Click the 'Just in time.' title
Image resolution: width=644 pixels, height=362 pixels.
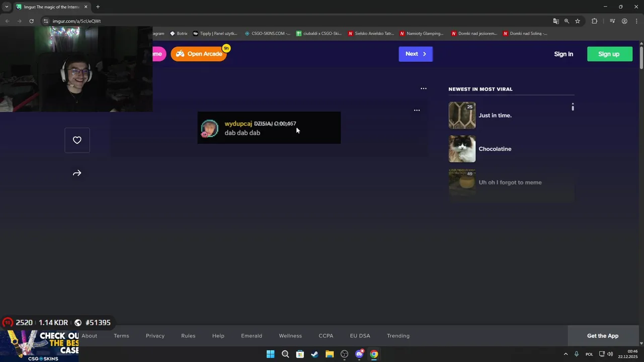[x=495, y=115]
